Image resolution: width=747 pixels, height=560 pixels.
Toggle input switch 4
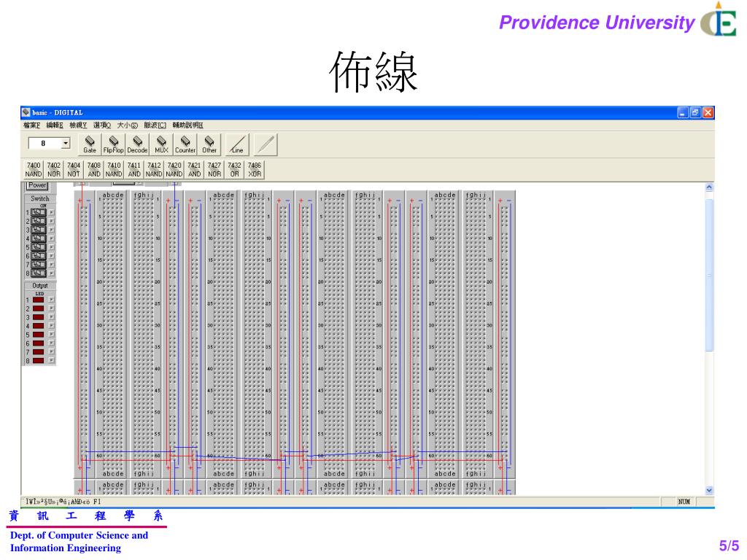click(39, 238)
